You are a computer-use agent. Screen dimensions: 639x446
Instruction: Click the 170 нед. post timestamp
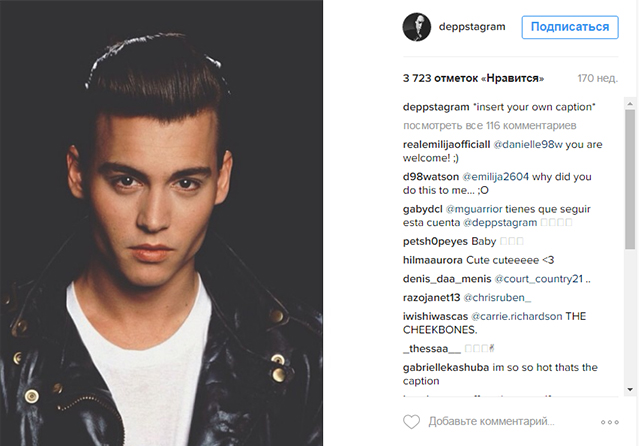597,78
